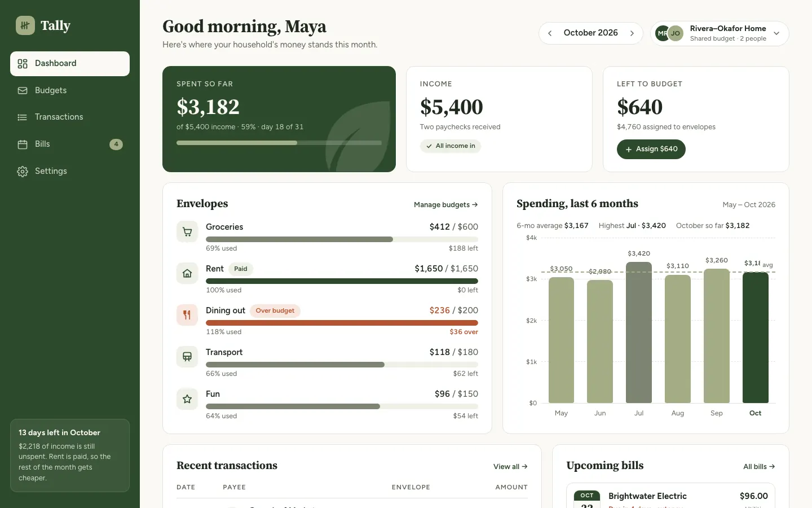This screenshot has width=812, height=508.
Task: Click the Dining out fork icon
Action: pos(187,315)
